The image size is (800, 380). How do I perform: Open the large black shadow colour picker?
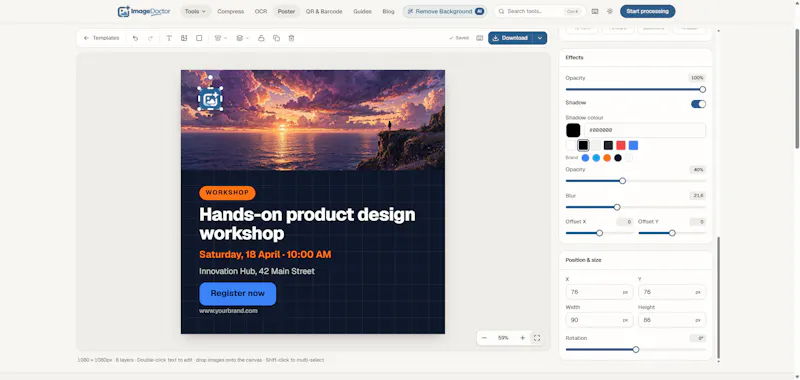point(573,130)
